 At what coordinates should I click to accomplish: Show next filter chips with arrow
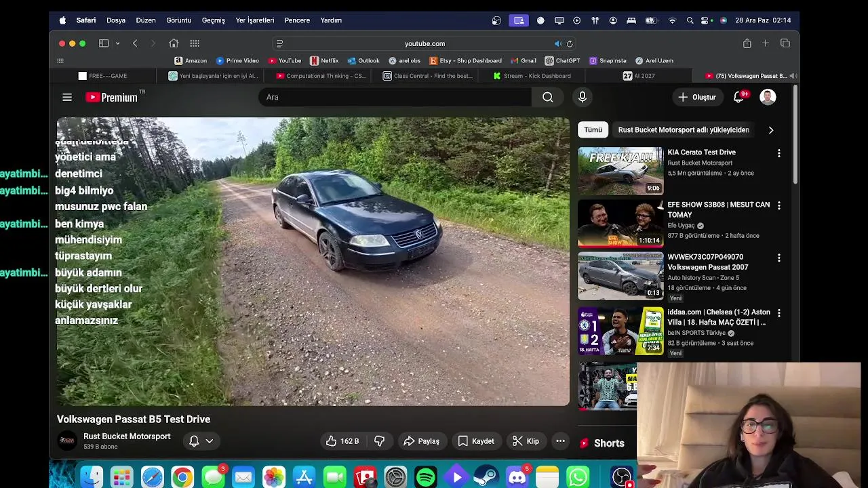(x=770, y=130)
